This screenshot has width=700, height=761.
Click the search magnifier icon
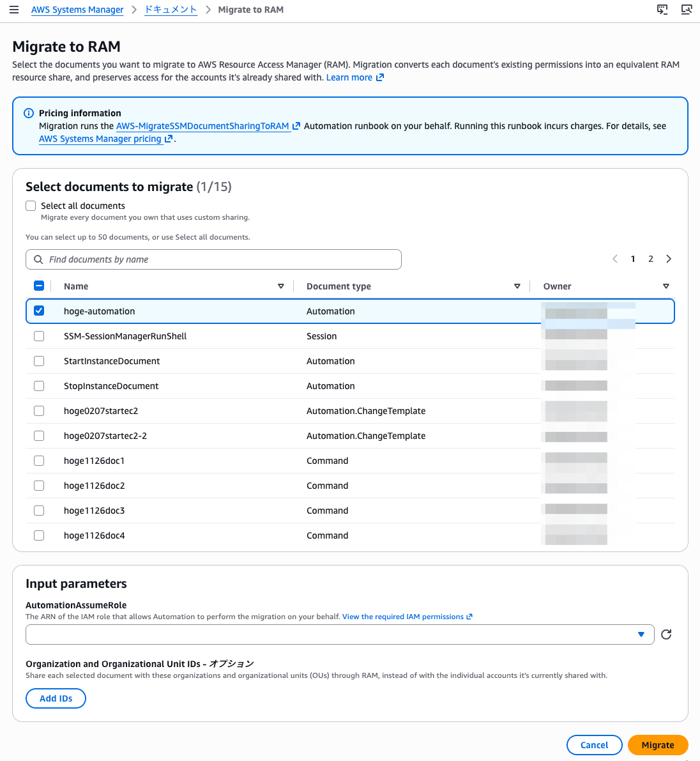[38, 259]
